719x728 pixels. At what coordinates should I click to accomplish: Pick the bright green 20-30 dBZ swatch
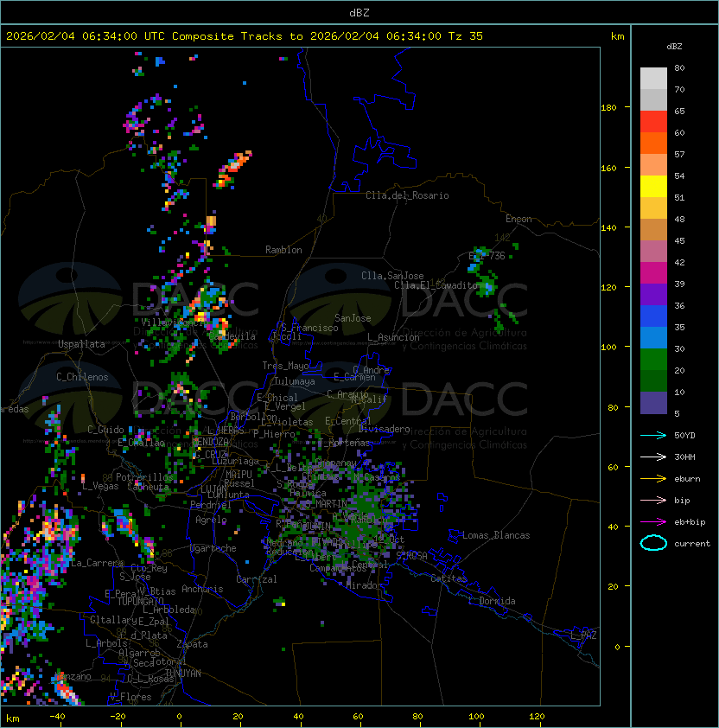click(x=653, y=360)
